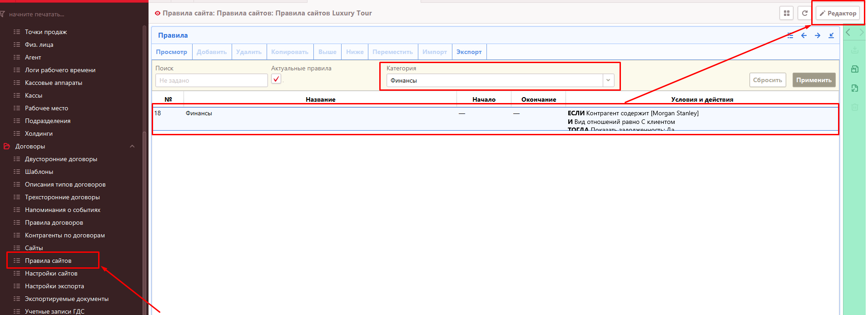868x315 pixels.
Task: Click the sidebar filter funnel icon
Action: coord(3,14)
